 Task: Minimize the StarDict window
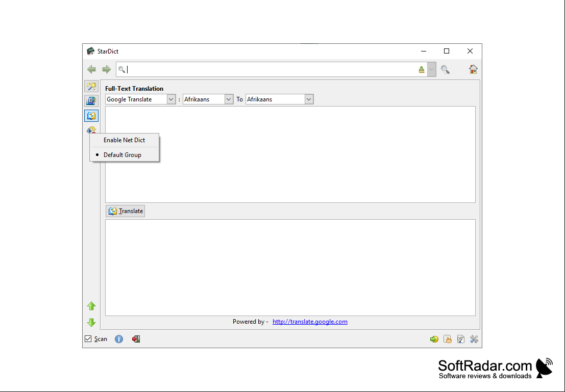424,51
